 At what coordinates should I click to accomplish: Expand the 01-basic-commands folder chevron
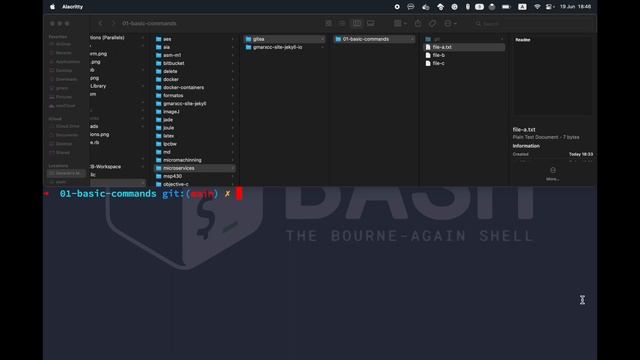(412, 39)
